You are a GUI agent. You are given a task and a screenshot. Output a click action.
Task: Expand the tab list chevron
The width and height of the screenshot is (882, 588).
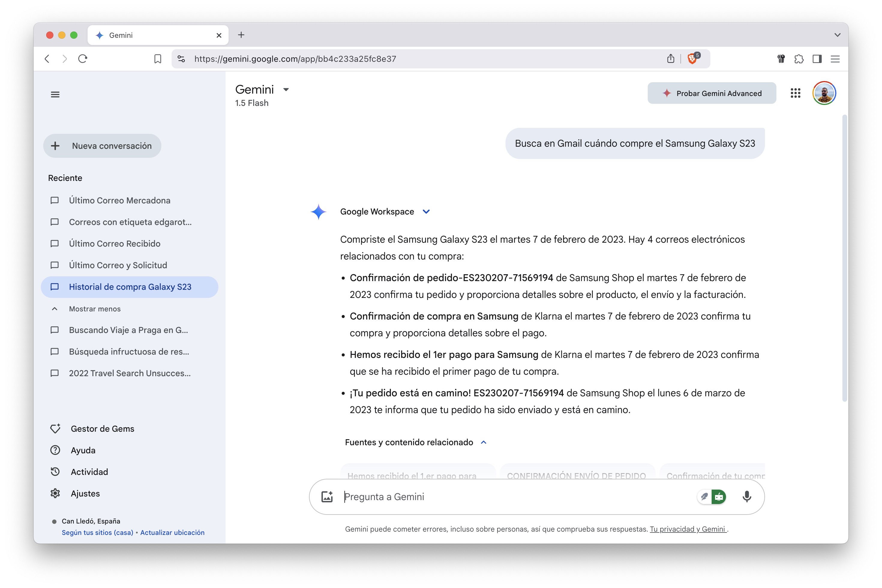(x=837, y=35)
